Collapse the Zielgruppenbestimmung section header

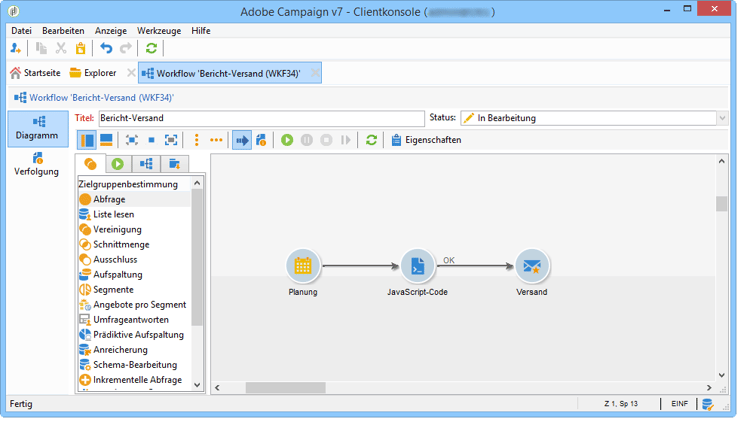point(128,184)
